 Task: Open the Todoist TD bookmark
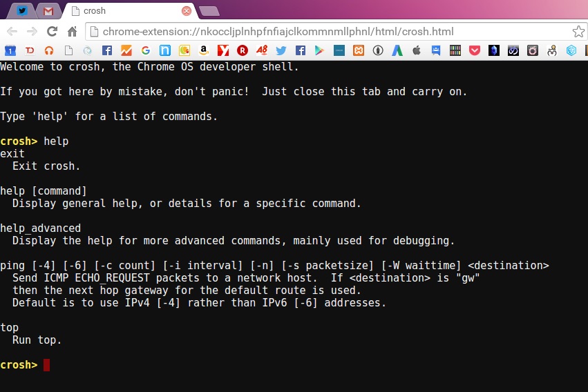coord(30,50)
